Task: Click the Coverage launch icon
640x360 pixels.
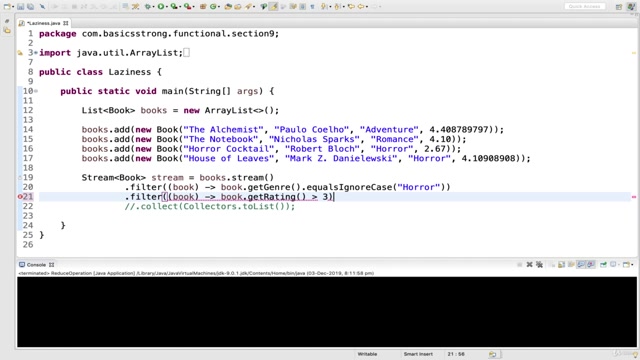Action: point(174,7)
